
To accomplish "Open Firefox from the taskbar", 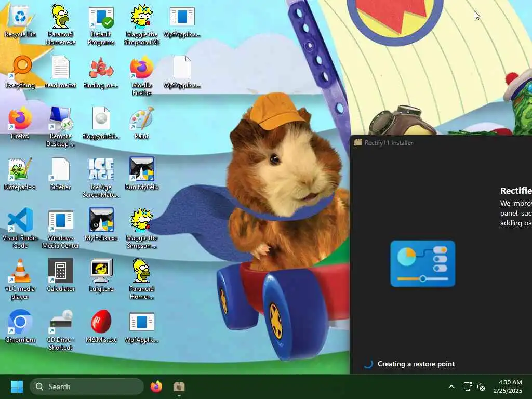I will [x=156, y=387].
